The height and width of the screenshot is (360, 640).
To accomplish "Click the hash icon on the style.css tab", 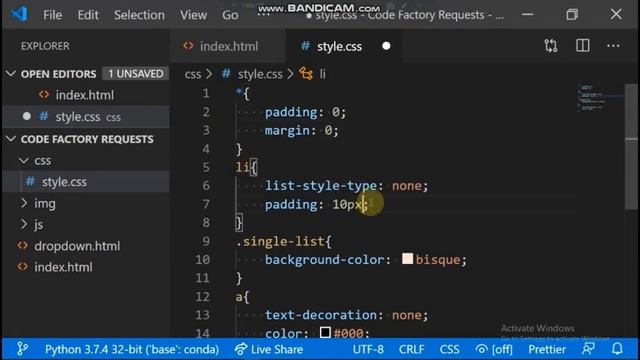I will click(305, 46).
